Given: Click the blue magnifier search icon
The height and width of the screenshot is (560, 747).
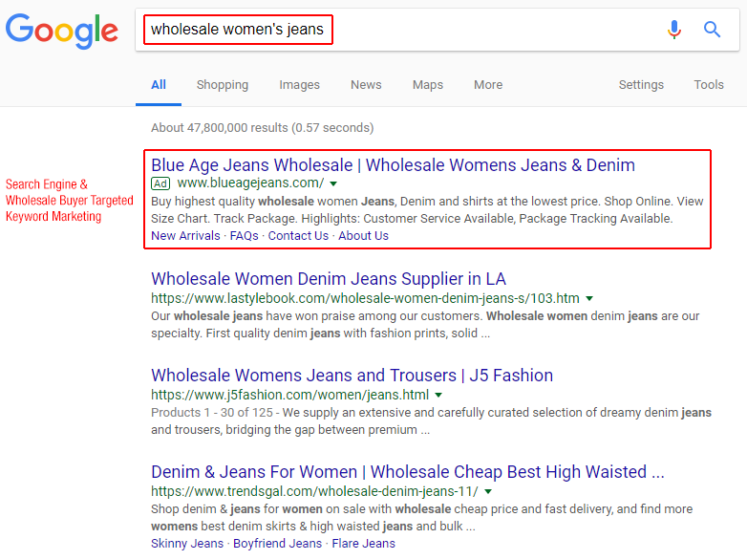Looking at the screenshot, I should pyautogui.click(x=712, y=30).
